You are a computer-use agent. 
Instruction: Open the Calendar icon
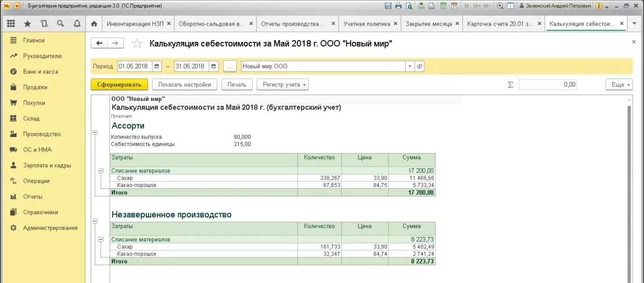(x=454, y=6)
